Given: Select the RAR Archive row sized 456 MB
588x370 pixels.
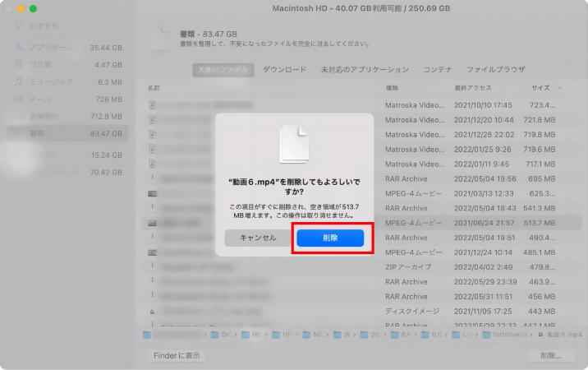Looking at the screenshot, I should [x=362, y=296].
